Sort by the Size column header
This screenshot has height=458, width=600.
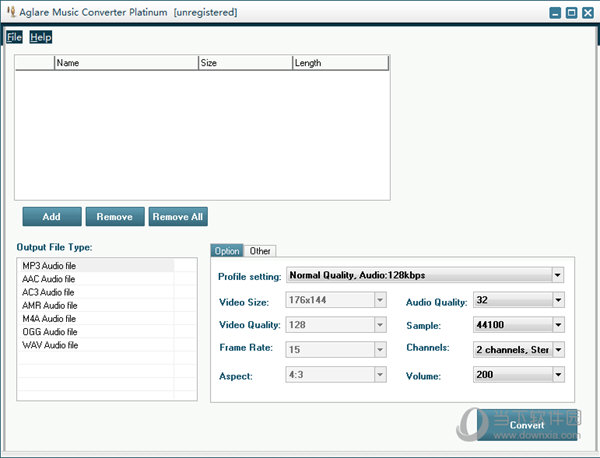point(245,63)
